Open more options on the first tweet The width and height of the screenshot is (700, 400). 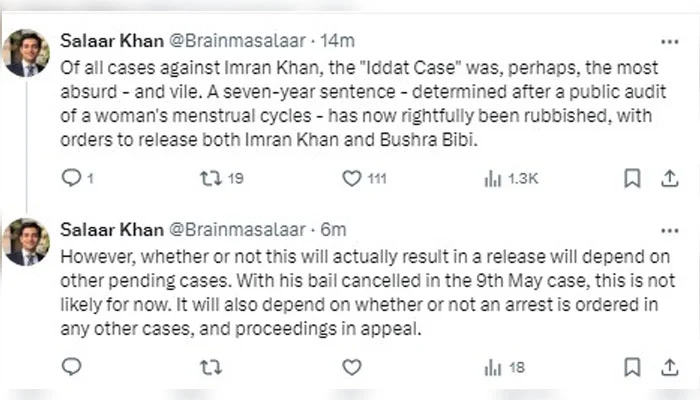click(669, 41)
